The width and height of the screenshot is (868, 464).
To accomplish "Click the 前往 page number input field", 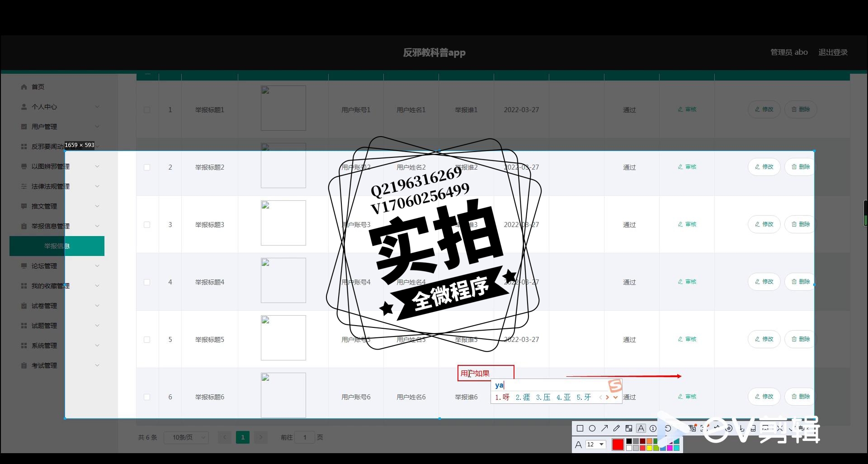I will pos(305,437).
